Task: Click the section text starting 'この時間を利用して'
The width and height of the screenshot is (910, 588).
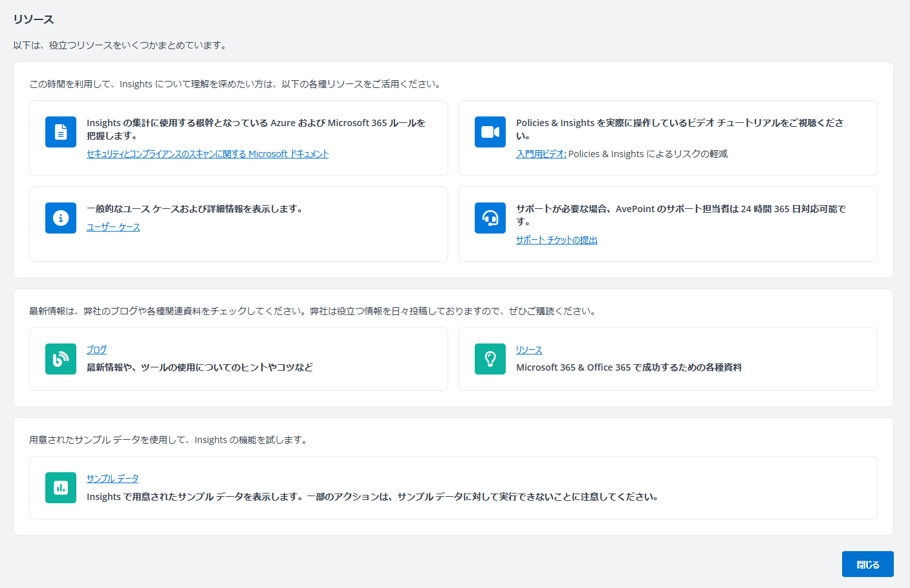Action: [x=236, y=84]
